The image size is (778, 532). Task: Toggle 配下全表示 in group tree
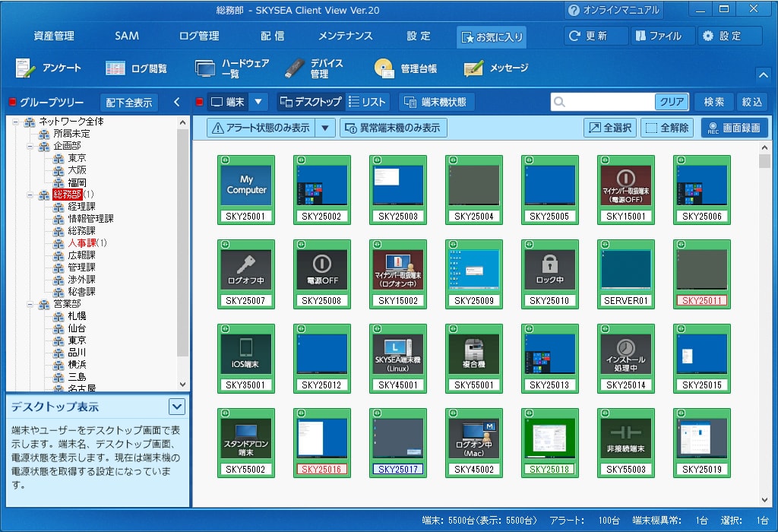[x=129, y=103]
